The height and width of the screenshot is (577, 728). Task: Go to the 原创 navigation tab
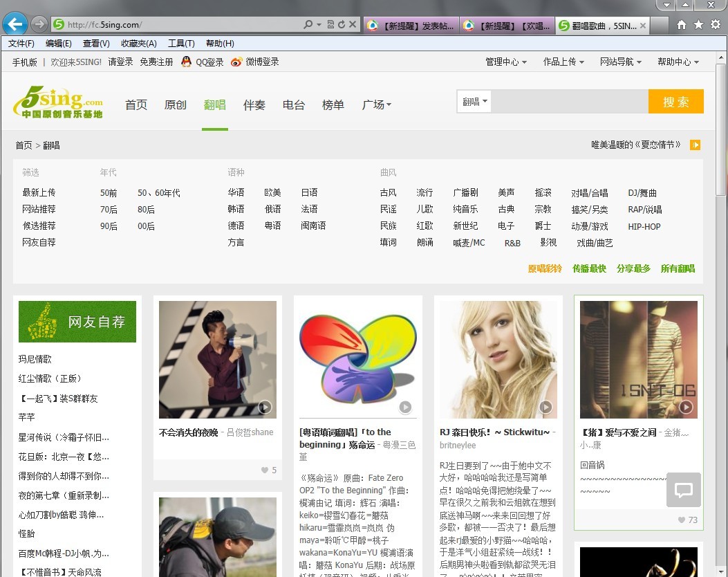176,105
